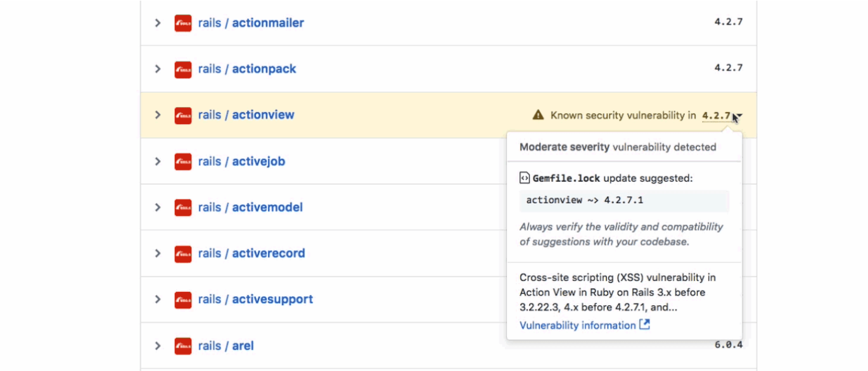Viewport: 868px width, 371px height.
Task: Expand the rails / actionview dependency
Action: (x=158, y=115)
